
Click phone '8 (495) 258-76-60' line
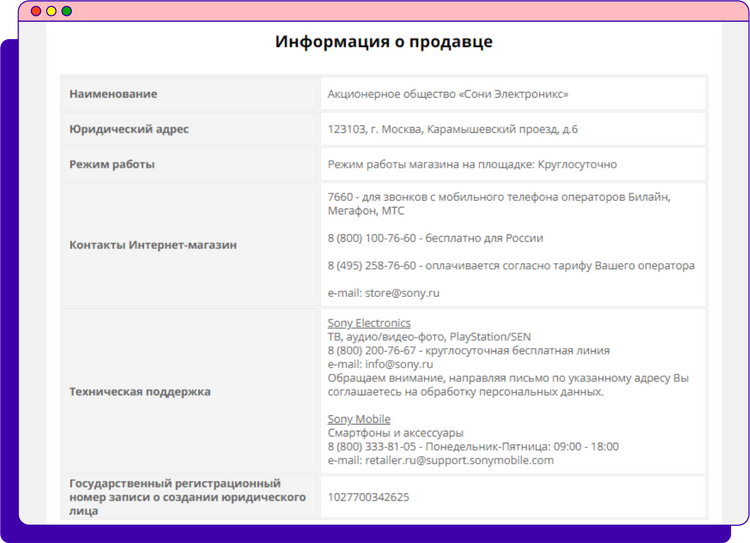[x=511, y=266]
